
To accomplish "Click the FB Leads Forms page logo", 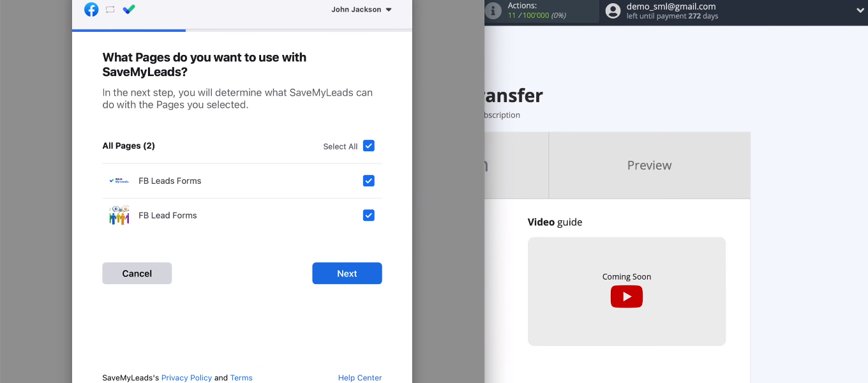I will [119, 181].
